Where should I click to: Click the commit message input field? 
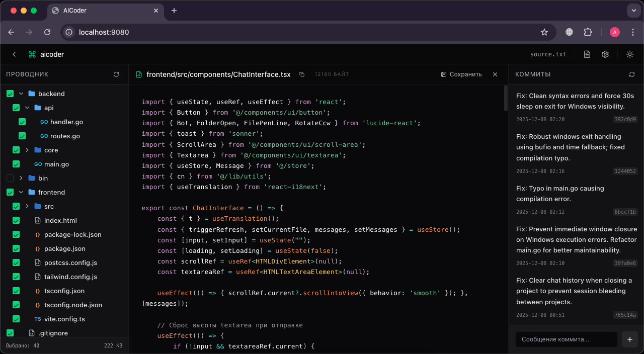click(x=566, y=339)
